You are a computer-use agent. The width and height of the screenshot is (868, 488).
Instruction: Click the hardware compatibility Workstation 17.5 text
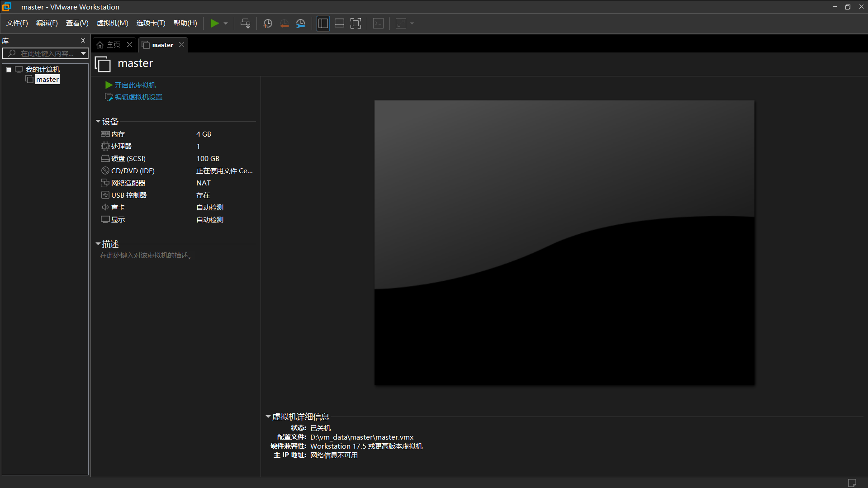[366, 446]
